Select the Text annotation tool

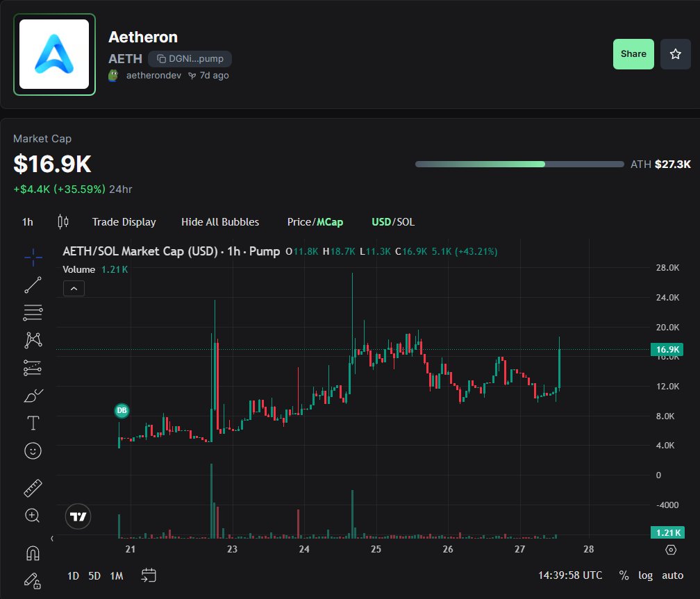point(33,423)
